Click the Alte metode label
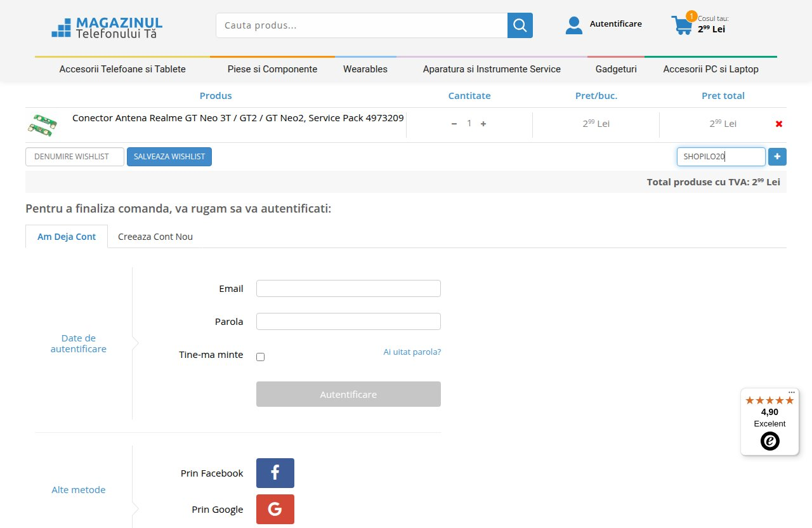The image size is (812, 528). pyautogui.click(x=79, y=490)
